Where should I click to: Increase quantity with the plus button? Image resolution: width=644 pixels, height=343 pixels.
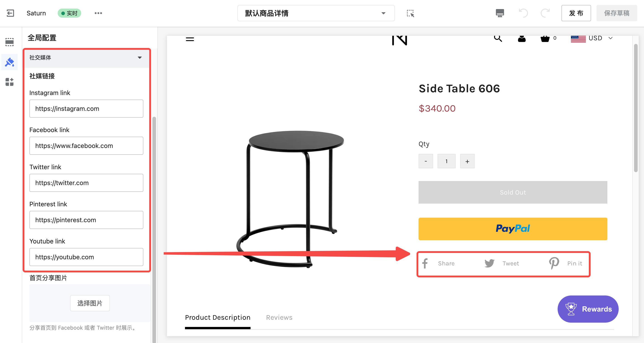(x=467, y=161)
